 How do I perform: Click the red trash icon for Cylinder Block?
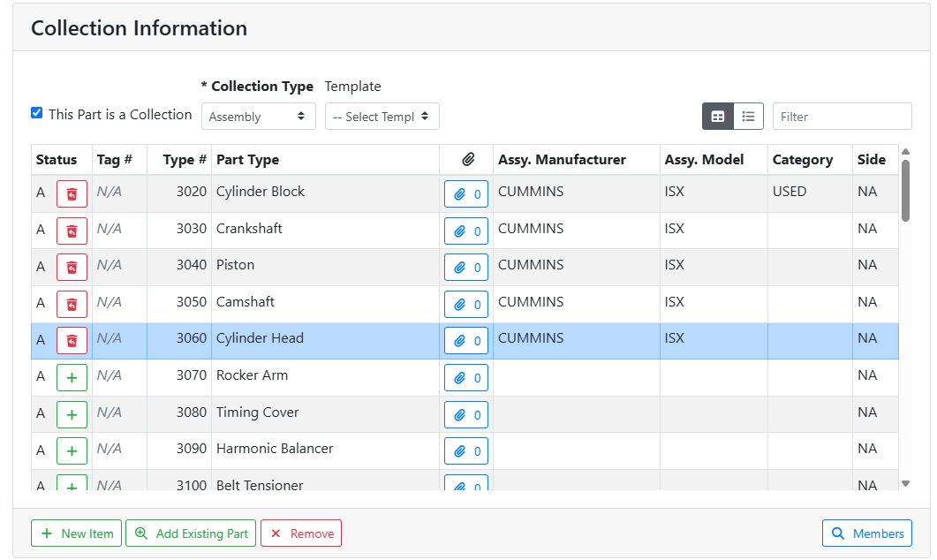tap(72, 193)
